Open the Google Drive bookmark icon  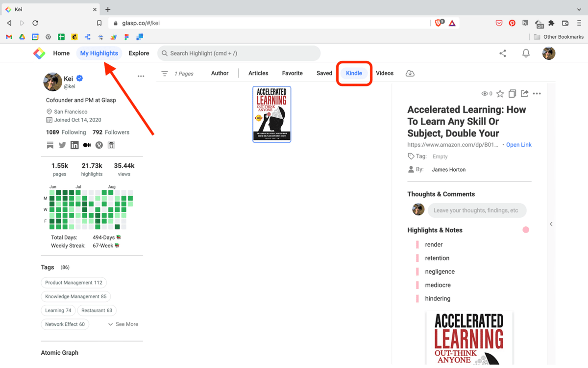click(22, 37)
